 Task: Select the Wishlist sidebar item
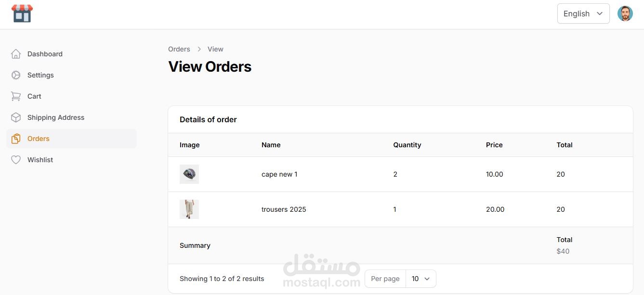pyautogui.click(x=40, y=160)
